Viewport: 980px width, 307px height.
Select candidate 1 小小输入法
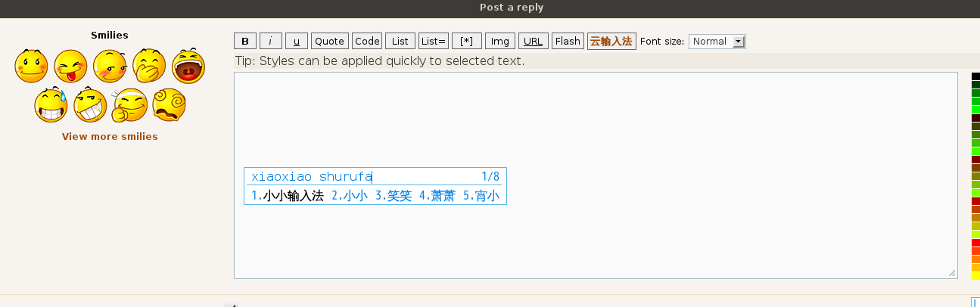pyautogui.click(x=288, y=196)
